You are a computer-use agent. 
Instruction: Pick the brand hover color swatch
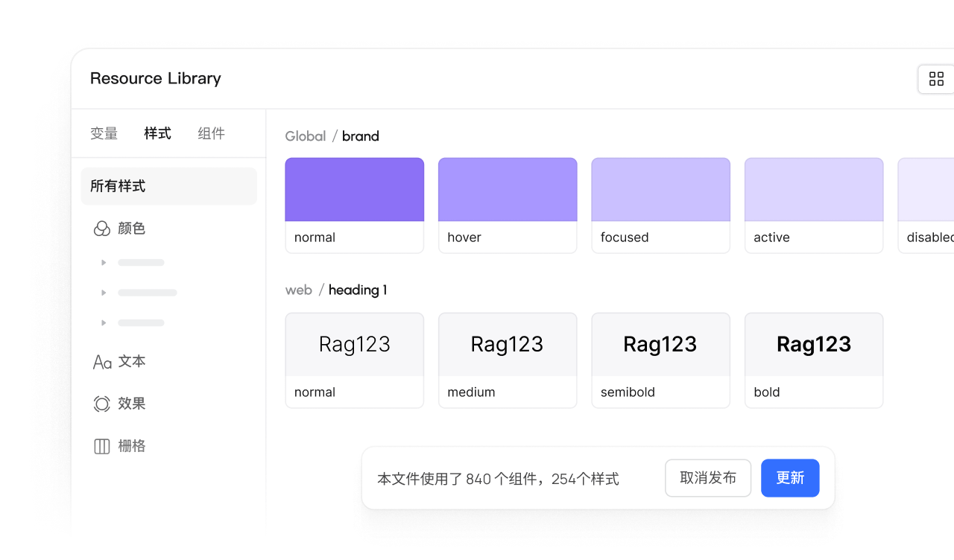[x=508, y=191]
